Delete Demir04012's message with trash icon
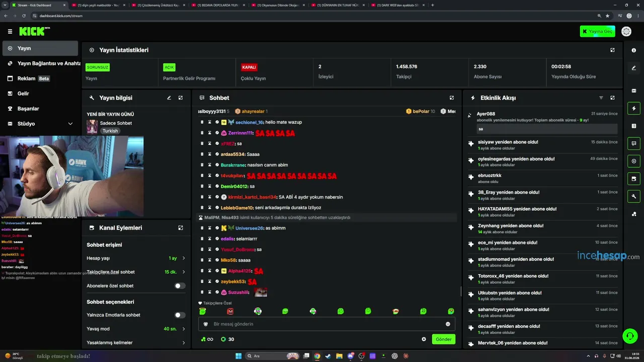The image size is (644, 362). 202,187
